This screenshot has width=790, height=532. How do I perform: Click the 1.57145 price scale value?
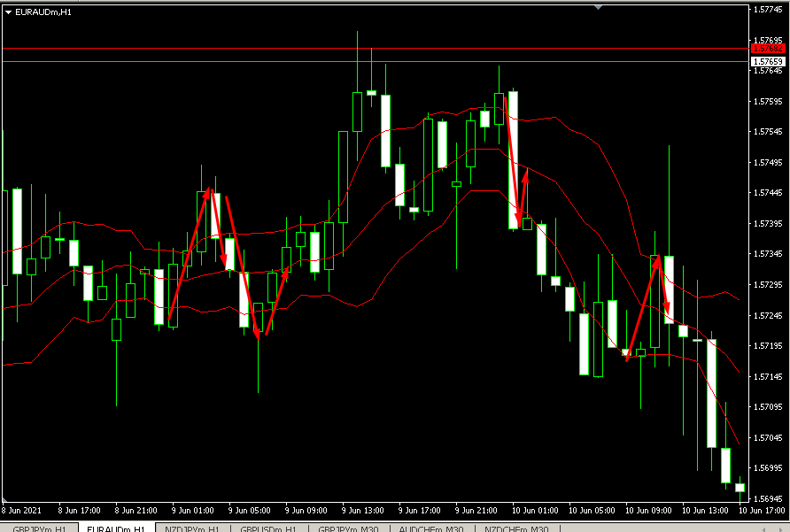point(769,376)
